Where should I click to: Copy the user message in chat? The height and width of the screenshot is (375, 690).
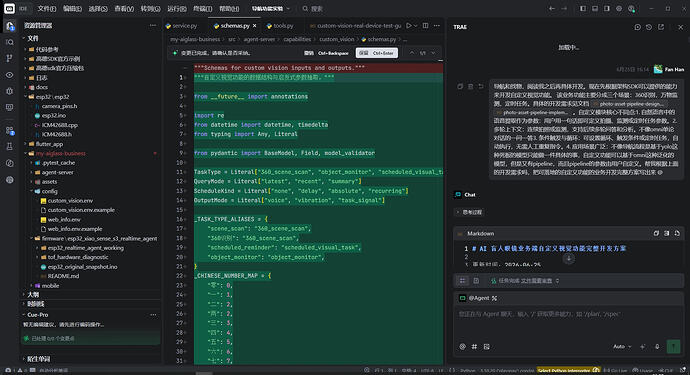460,86
